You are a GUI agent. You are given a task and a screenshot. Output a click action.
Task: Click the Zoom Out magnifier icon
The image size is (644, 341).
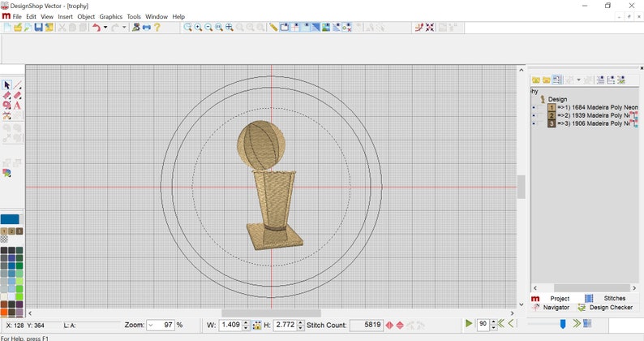point(208,28)
